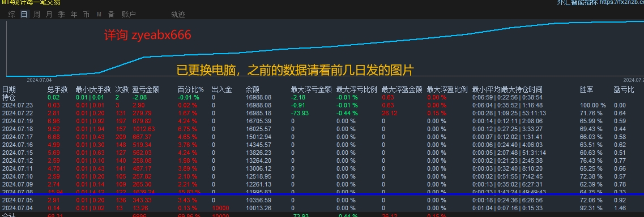Switch to the 综 summary tab
Viewport: 644px width, 217px height.
pos(11,14)
